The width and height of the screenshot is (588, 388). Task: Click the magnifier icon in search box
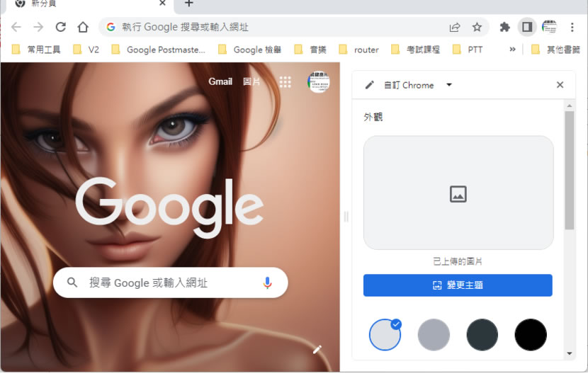(x=72, y=283)
